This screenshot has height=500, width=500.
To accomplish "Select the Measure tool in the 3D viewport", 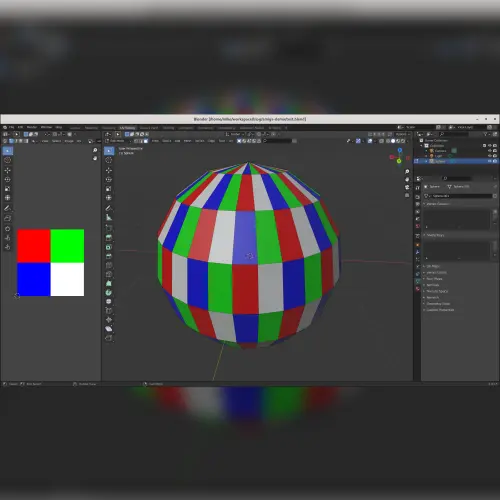I will (109, 217).
